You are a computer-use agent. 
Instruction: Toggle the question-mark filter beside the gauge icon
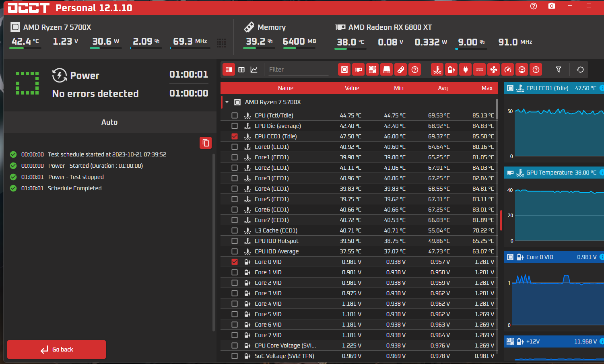536,70
